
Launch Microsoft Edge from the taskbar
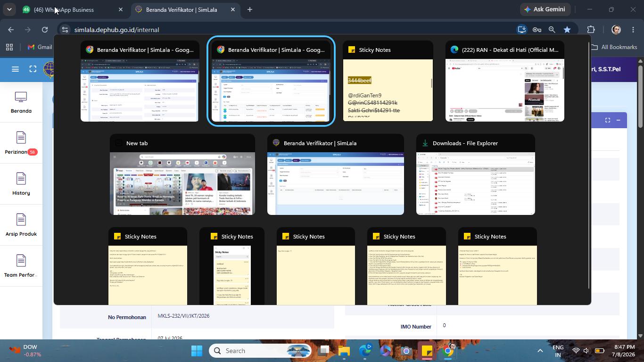(x=365, y=351)
